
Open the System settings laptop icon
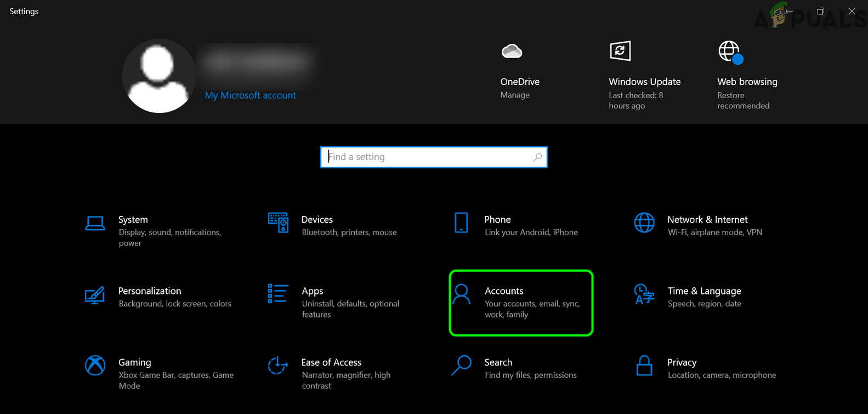click(x=95, y=223)
